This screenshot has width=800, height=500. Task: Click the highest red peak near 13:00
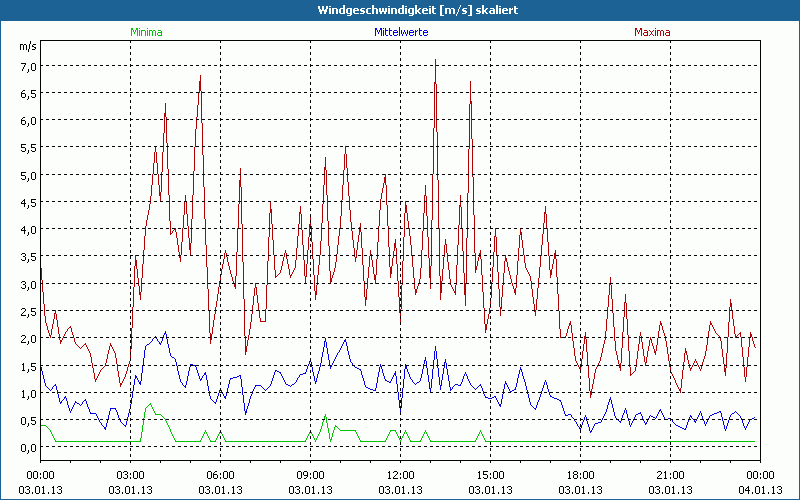click(x=435, y=62)
